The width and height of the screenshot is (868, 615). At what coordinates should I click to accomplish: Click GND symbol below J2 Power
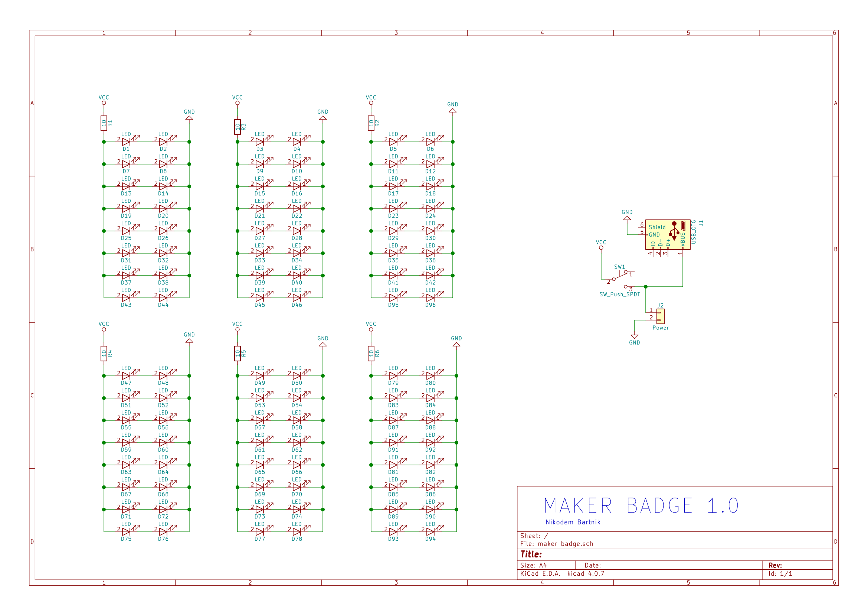635,336
